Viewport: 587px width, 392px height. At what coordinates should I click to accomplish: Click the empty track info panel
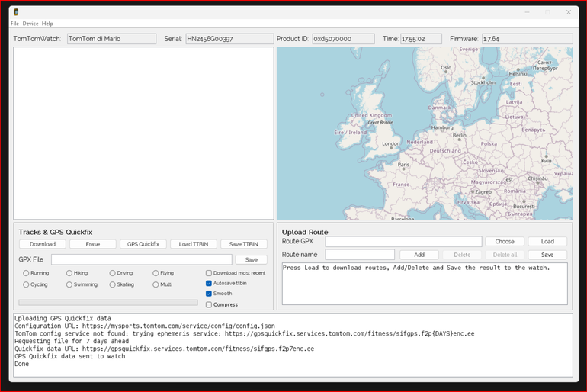pos(144,133)
